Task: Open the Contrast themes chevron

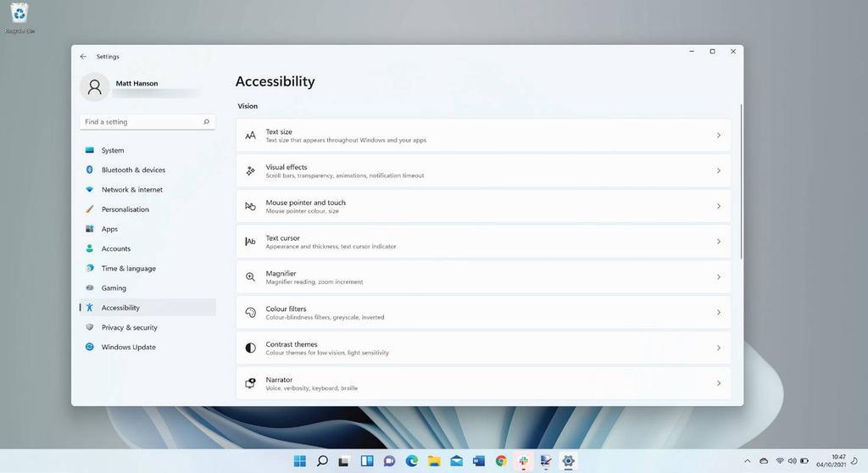Action: click(719, 348)
